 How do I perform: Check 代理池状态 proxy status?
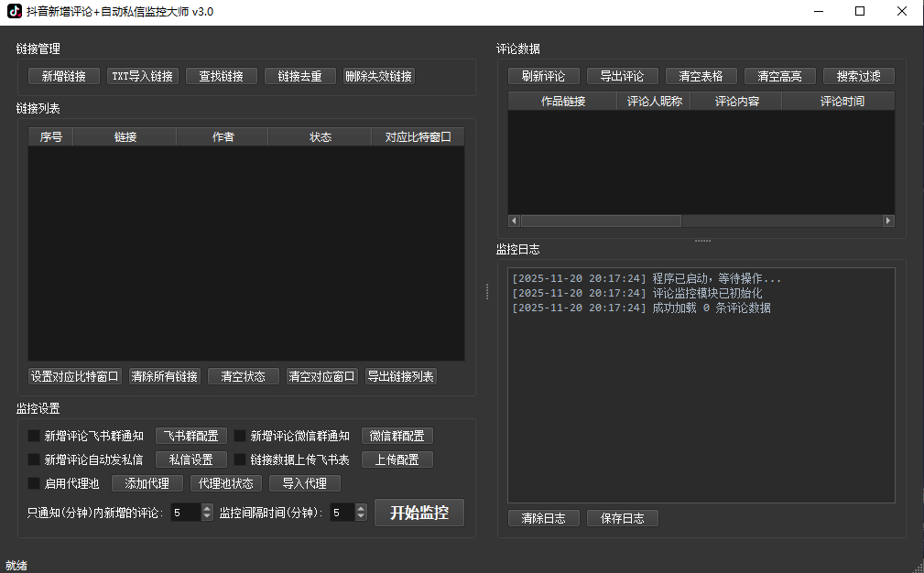tap(225, 483)
